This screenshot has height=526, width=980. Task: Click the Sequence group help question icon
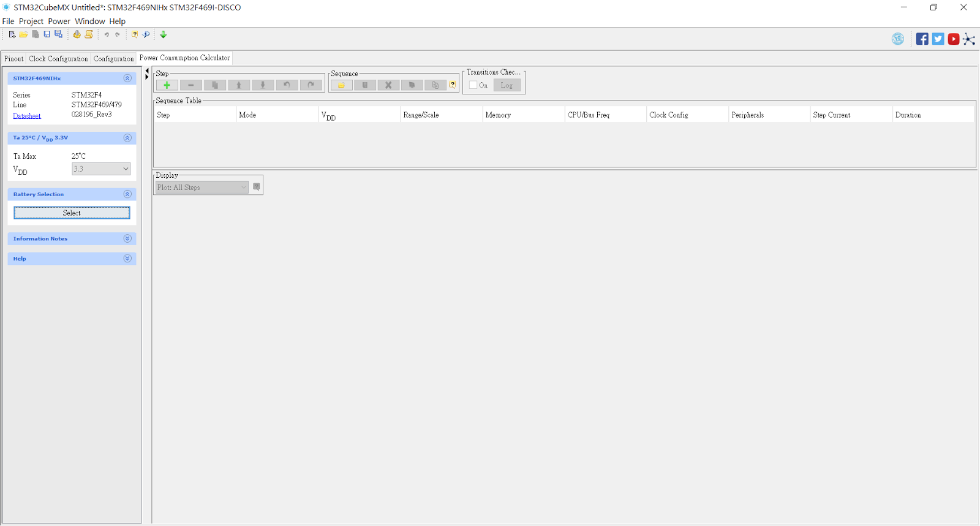click(x=453, y=85)
